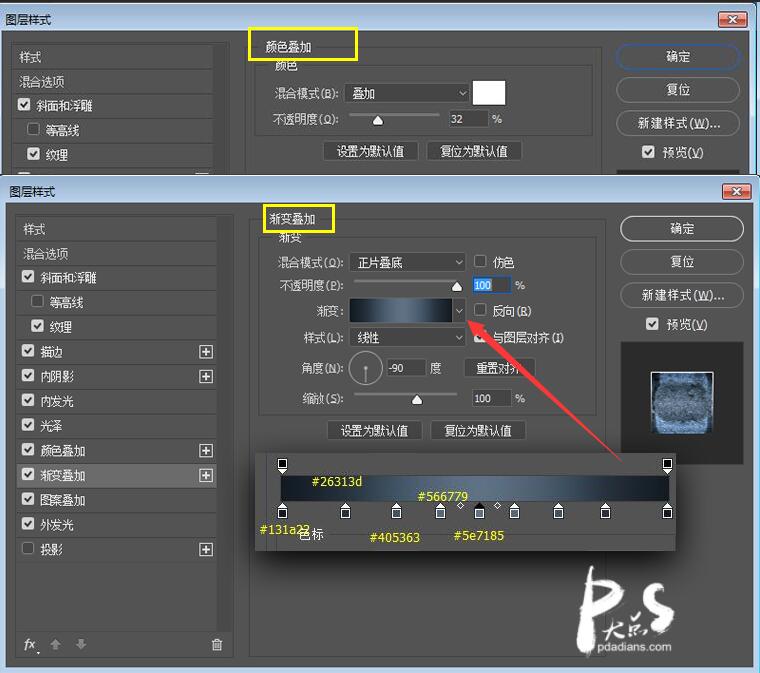Click 复位为默认值 in gradient overlay panel
The height and width of the screenshot is (673, 760).
[x=478, y=430]
